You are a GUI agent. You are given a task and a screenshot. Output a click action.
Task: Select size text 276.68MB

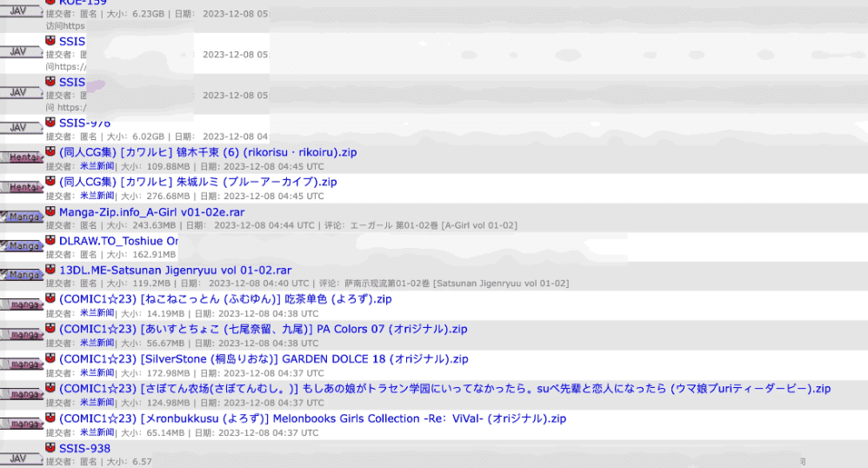[x=168, y=196]
